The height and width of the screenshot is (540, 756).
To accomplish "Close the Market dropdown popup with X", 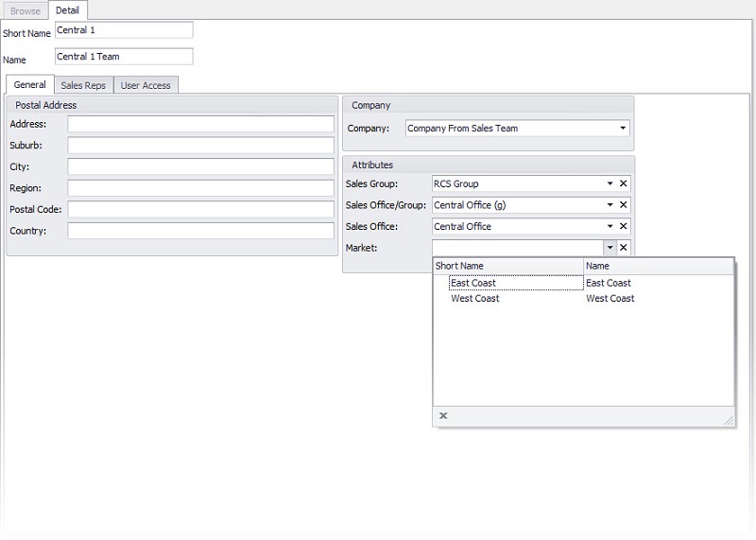I will [443, 415].
